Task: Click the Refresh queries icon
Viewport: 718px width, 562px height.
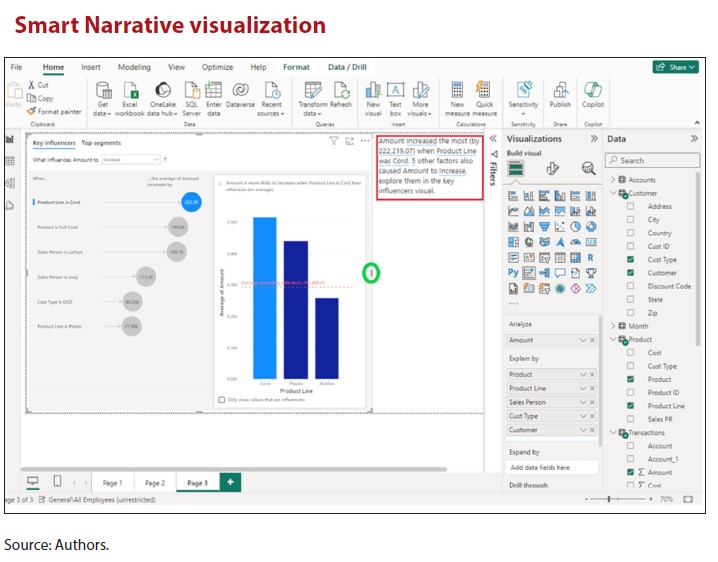Action: coord(341,93)
